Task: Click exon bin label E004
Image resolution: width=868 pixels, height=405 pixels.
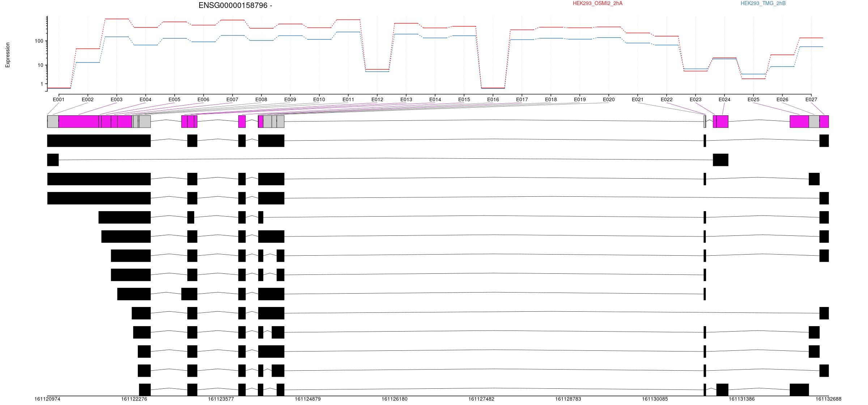Action: [145, 99]
